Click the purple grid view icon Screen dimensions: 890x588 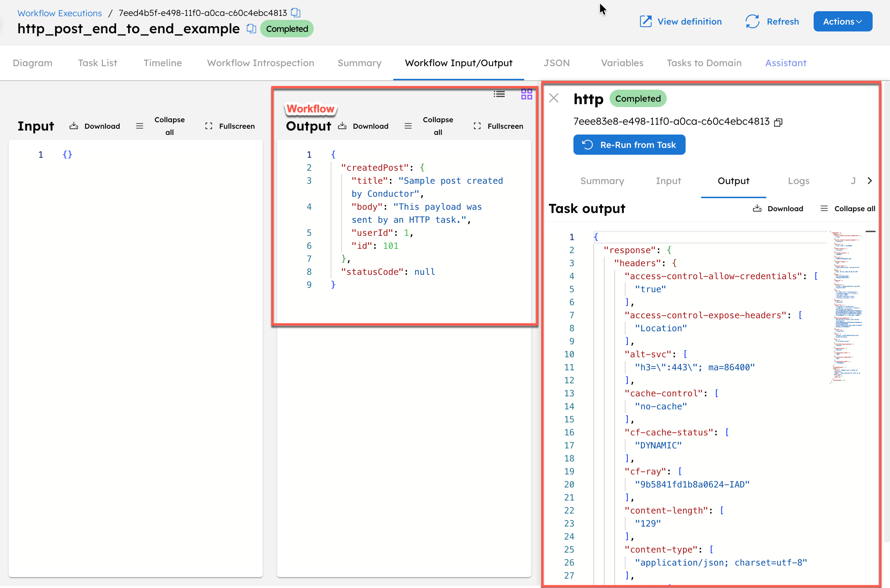[526, 94]
